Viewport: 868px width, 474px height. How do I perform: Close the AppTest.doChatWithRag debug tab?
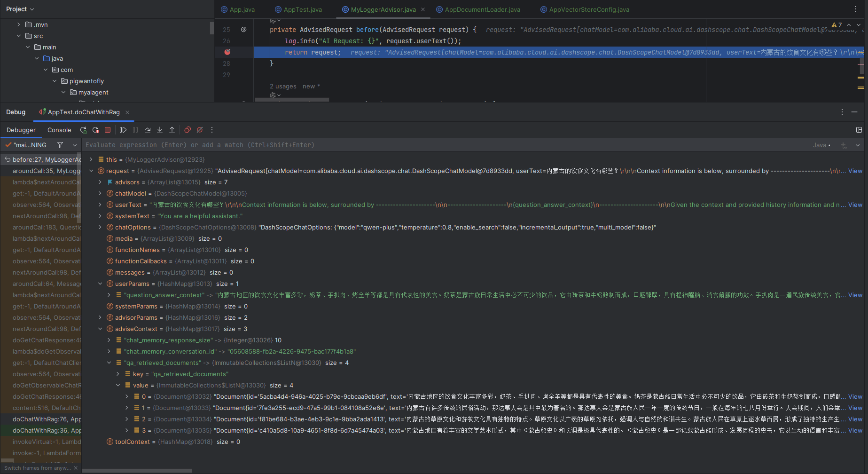[127, 112]
